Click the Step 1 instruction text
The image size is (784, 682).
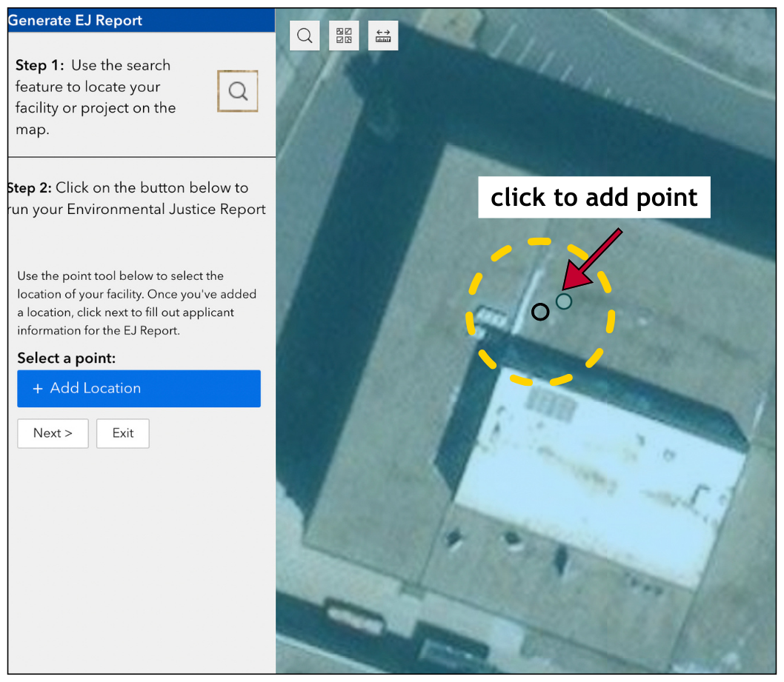(96, 97)
